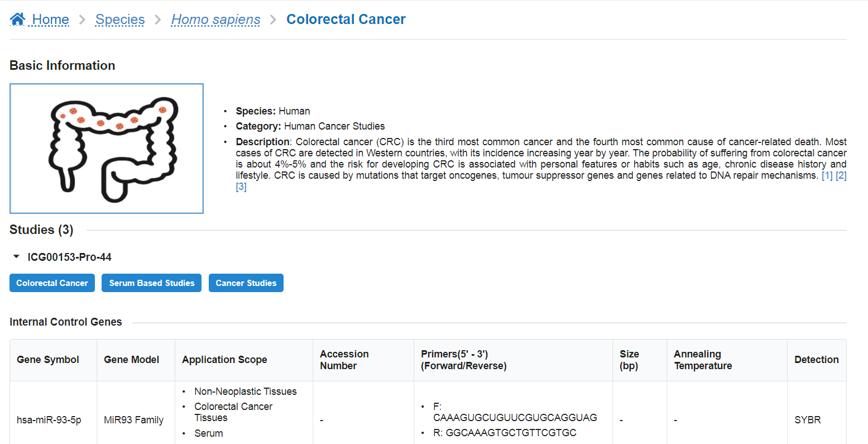Open reference [1] citation link
The width and height of the screenshot is (868, 444).
pos(827,175)
